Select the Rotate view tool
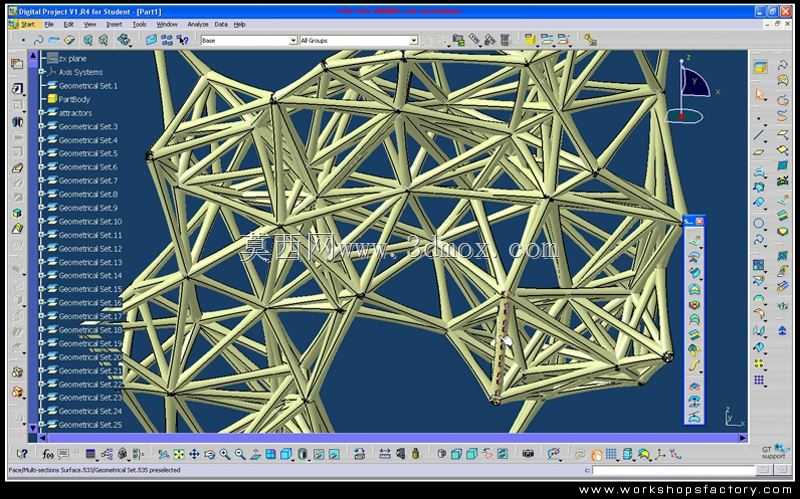This screenshot has width=800, height=499. click(x=210, y=454)
